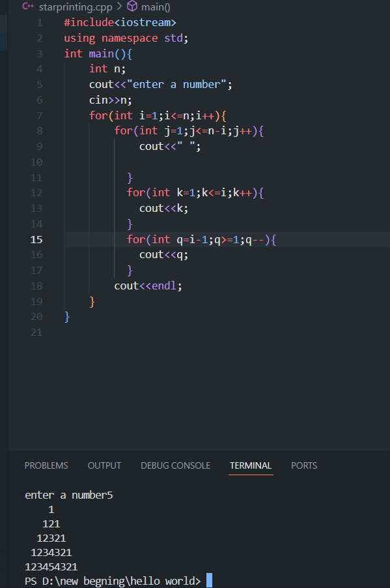Switch to the PROBLEMS tab
The image size is (390, 588).
tap(46, 465)
